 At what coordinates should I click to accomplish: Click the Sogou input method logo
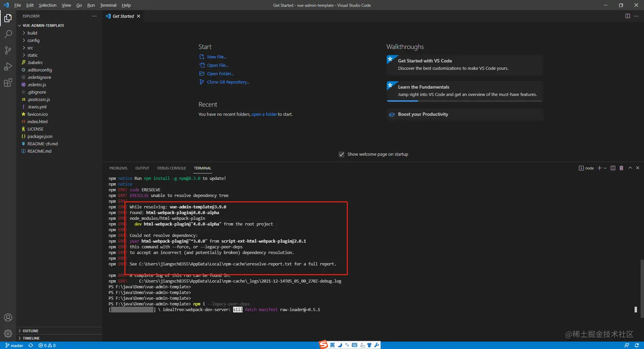pos(324,345)
